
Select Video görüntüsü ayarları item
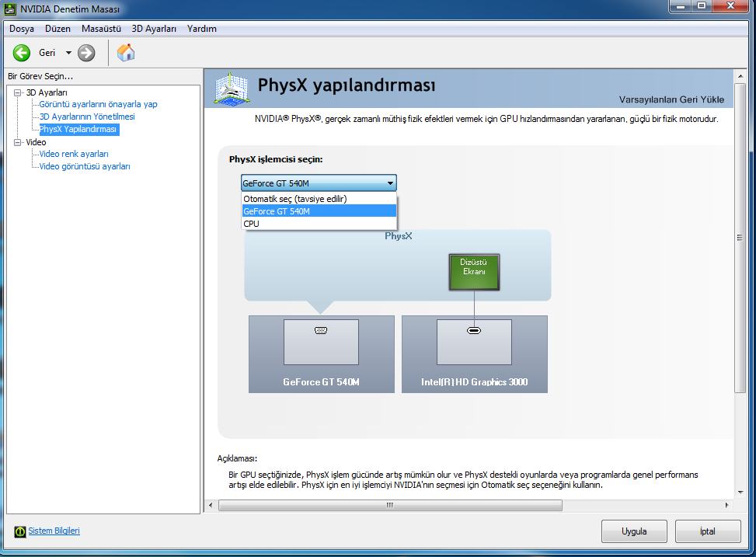85,166
